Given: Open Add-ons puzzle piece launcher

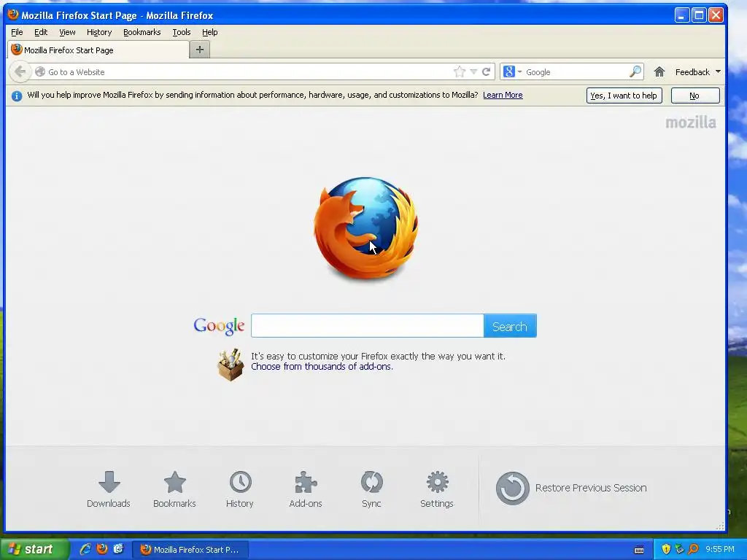Looking at the screenshot, I should click(306, 489).
